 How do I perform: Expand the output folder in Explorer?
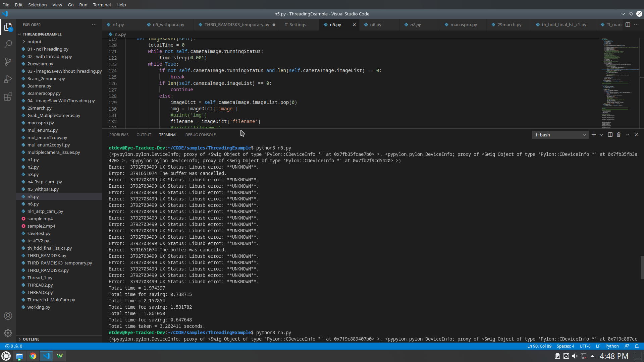pos(34,42)
